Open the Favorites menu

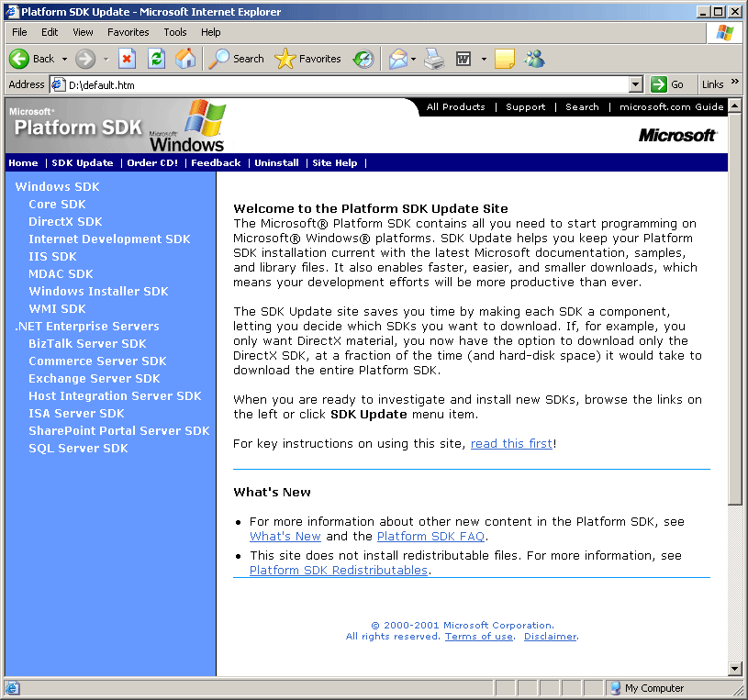point(128,32)
